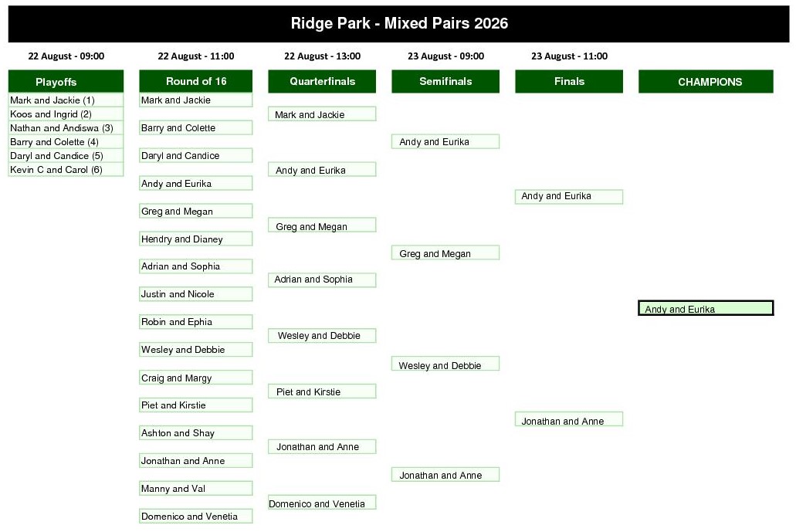Select the champions Andy and Eurika cell
Image resolution: width=796 pixels, height=532 pixels.
706,308
